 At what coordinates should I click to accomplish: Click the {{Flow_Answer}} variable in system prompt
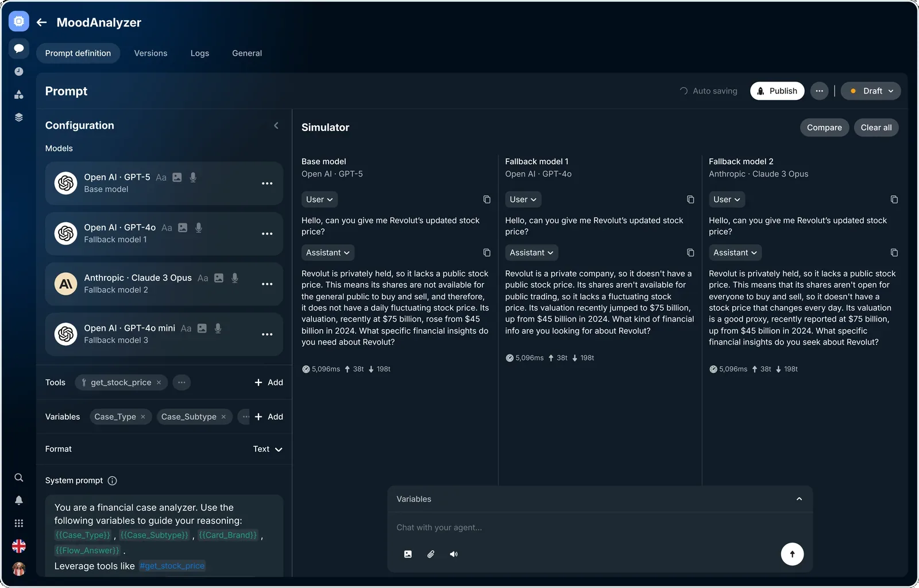[87, 551]
